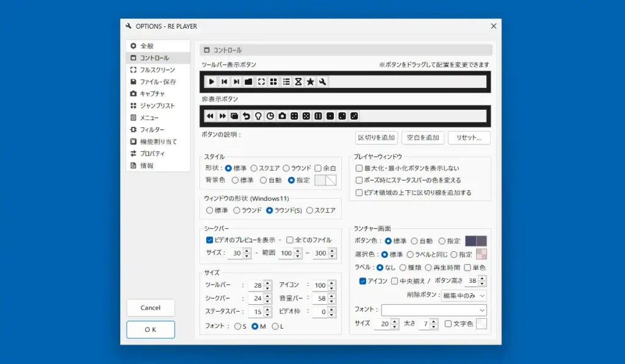Select the list view icon in the visible toolbar
625x364 pixels.
point(286,81)
